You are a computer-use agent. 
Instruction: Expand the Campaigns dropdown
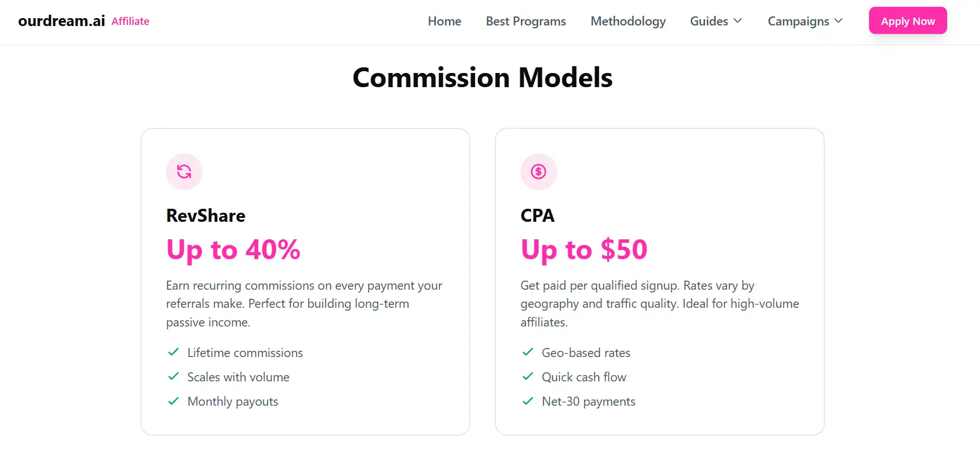(x=804, y=21)
